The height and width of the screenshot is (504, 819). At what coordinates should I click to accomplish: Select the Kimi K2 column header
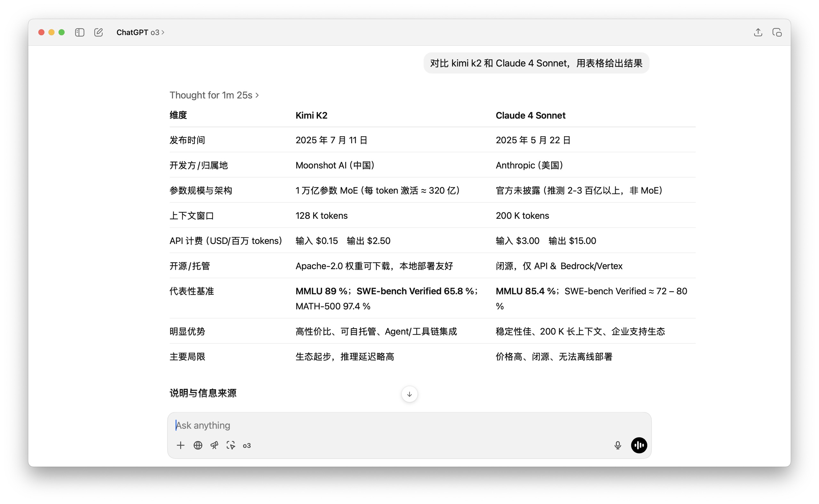[312, 115]
